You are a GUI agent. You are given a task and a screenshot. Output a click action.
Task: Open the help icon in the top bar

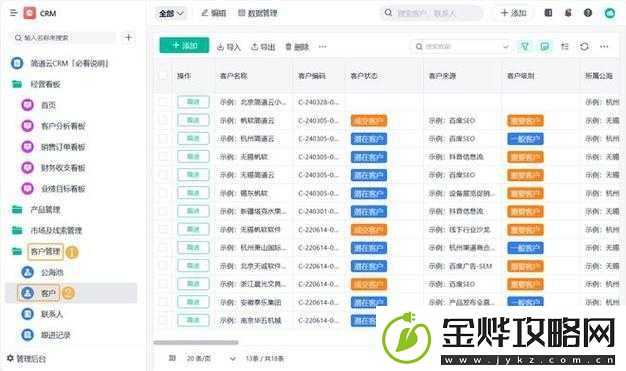588,13
